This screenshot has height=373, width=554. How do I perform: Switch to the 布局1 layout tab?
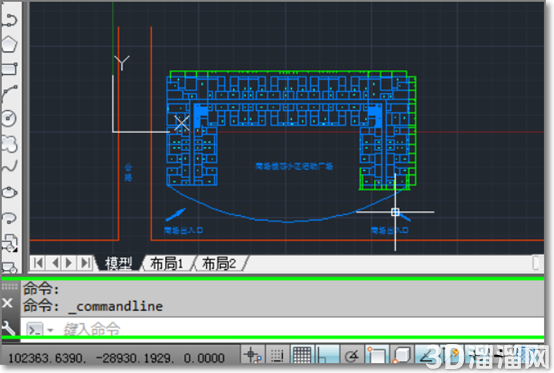pos(166,264)
